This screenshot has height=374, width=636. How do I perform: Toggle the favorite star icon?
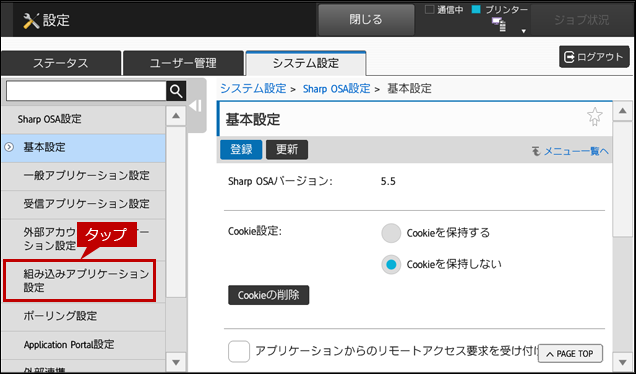(x=595, y=117)
